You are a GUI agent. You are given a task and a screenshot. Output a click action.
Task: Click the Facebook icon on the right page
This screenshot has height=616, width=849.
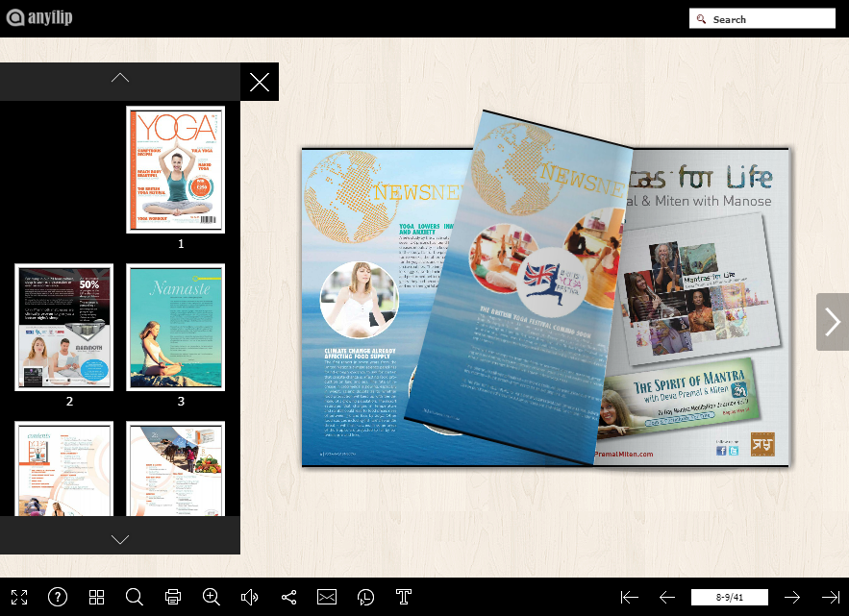click(x=721, y=451)
